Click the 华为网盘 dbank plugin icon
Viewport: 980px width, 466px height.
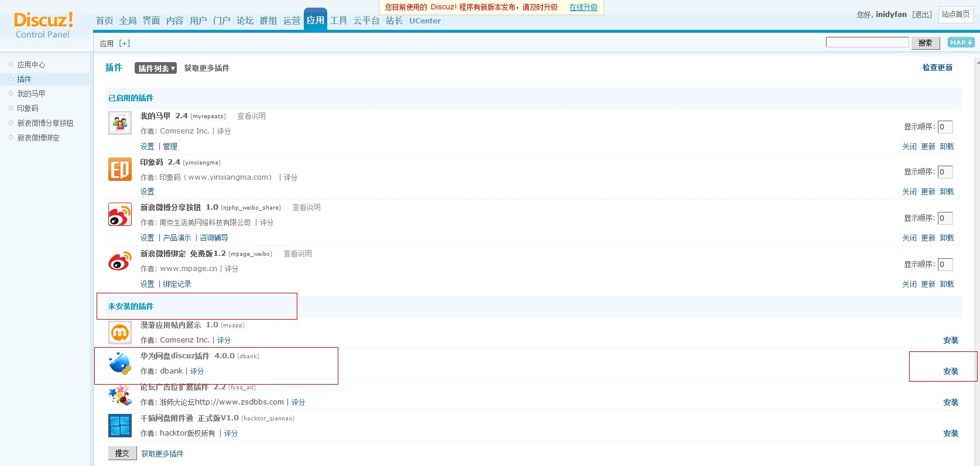pyautogui.click(x=120, y=364)
